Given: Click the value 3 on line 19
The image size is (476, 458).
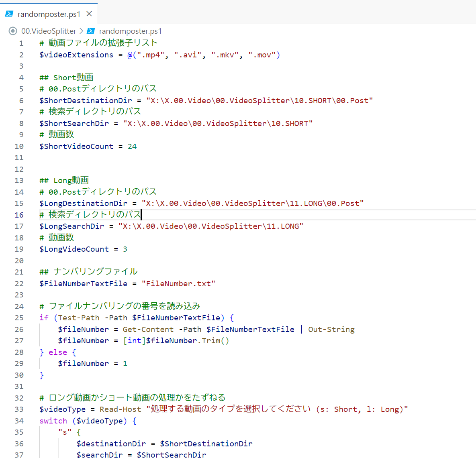Looking at the screenshot, I should [x=125, y=249].
